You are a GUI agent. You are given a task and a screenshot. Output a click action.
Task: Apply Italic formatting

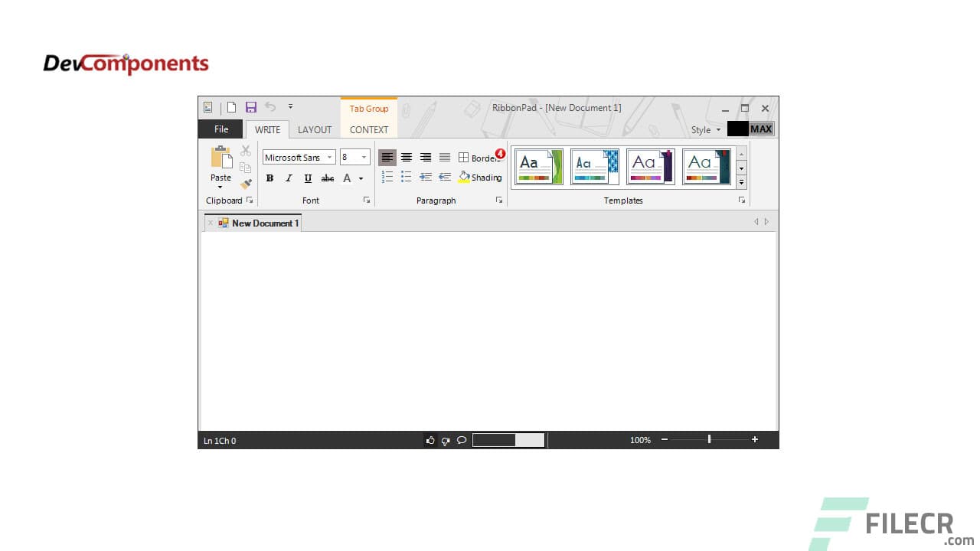tap(289, 178)
